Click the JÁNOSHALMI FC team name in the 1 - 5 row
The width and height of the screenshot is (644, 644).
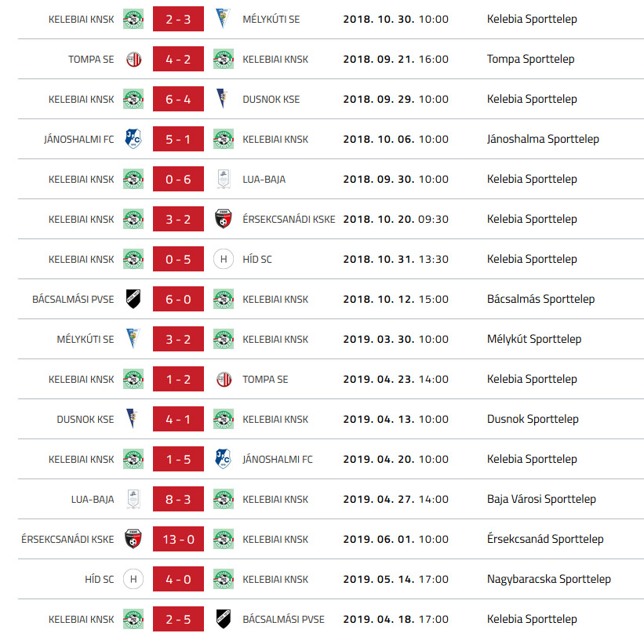pyautogui.click(x=277, y=459)
